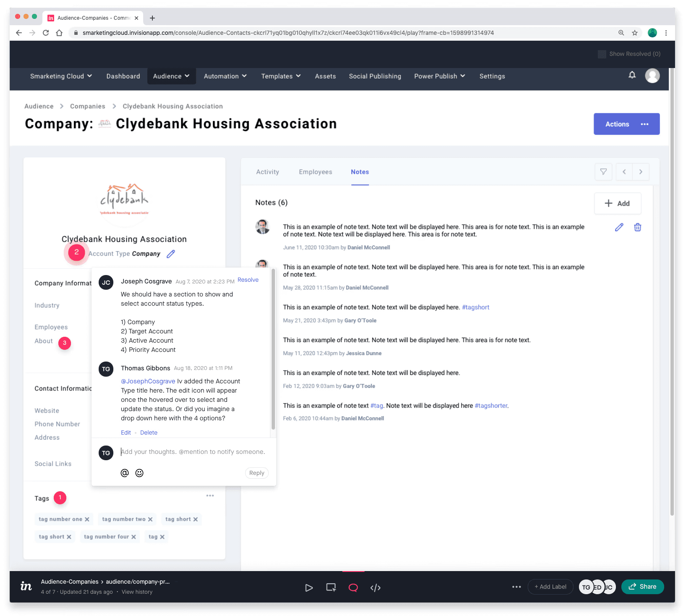
Task: Reload the page with refresh icon
Action: click(46, 33)
